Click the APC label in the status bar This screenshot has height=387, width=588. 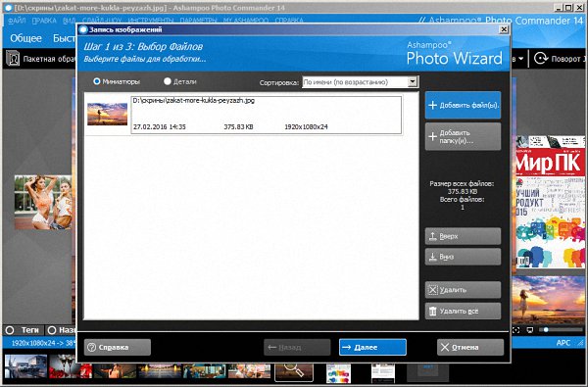[563, 343]
